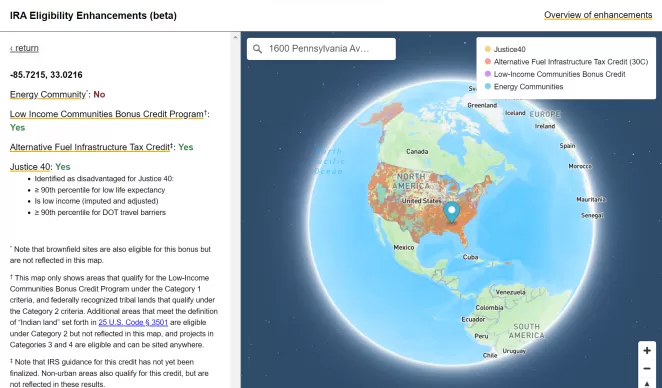Click the sidebar scrollbar up arrow
This screenshot has height=388, width=662.
point(236,37)
